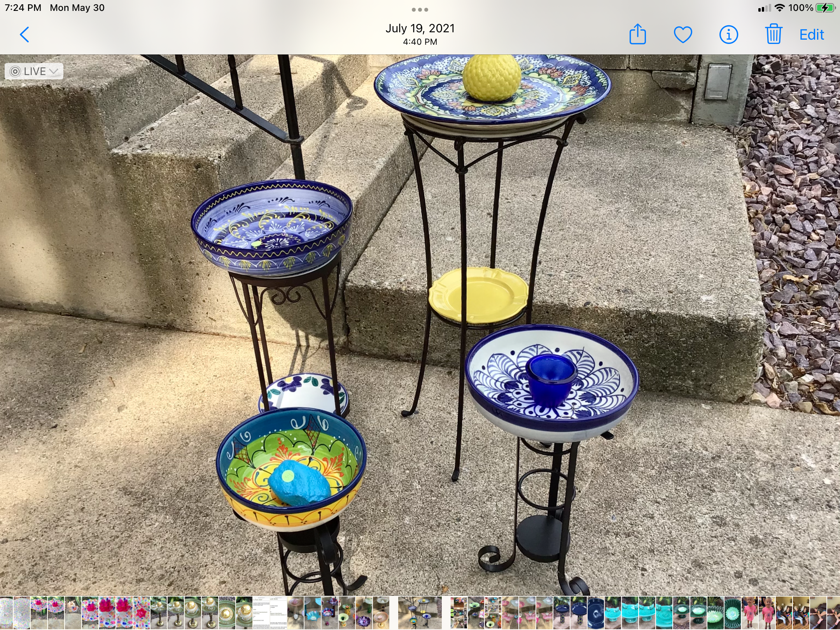Viewport: 840px width, 630px height.
Task: Select the Pasta Salad recipe document thumbnail
Action: 261,613
